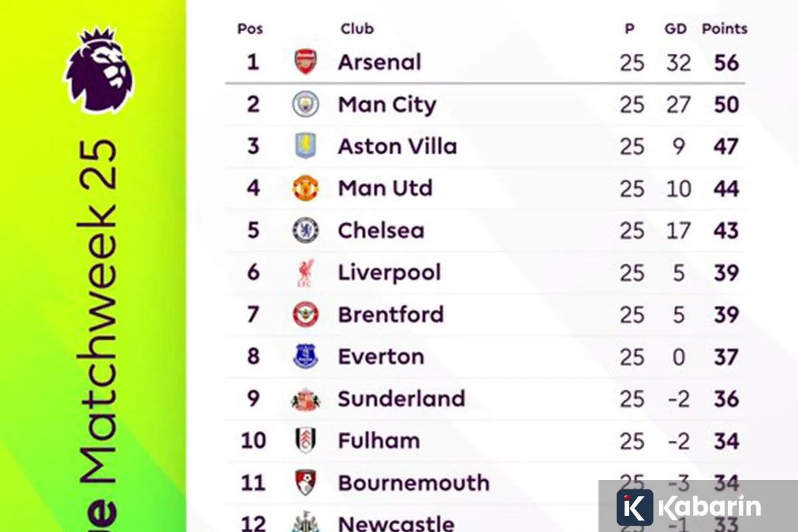Click the Liverpool club crest
798x532 pixels.
[306, 273]
